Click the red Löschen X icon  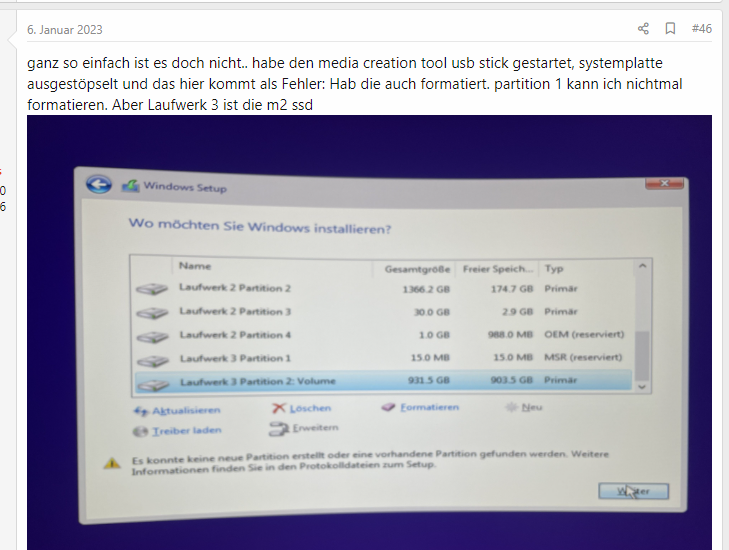[x=278, y=408]
